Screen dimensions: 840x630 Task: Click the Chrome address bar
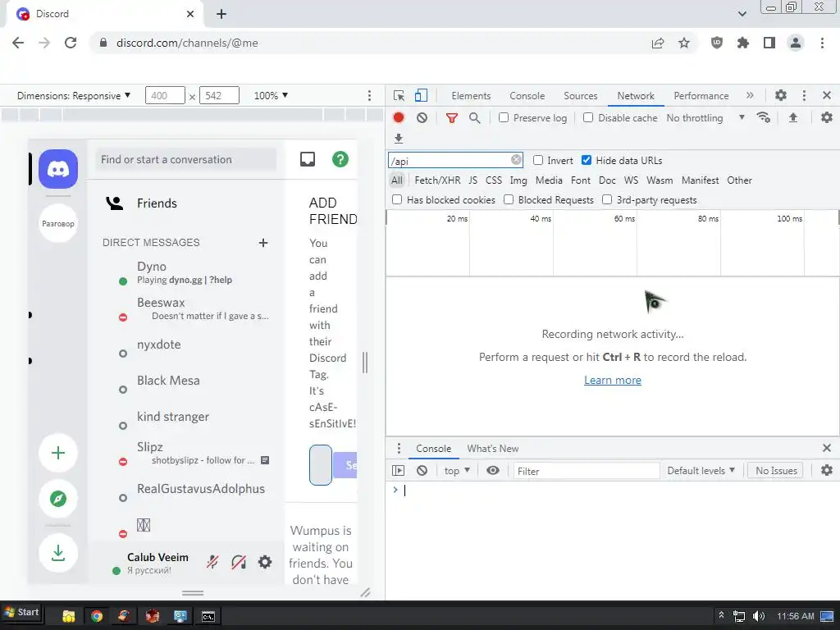(370, 43)
